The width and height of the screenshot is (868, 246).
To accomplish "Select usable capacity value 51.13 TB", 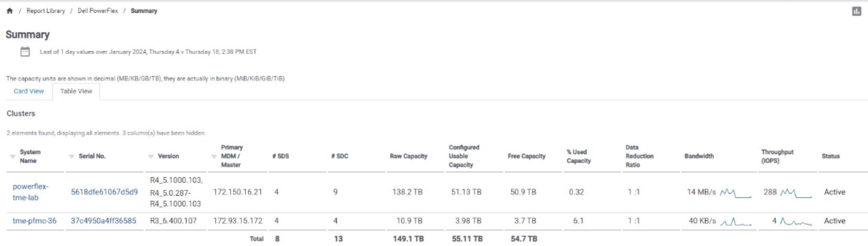I will click(x=466, y=192).
